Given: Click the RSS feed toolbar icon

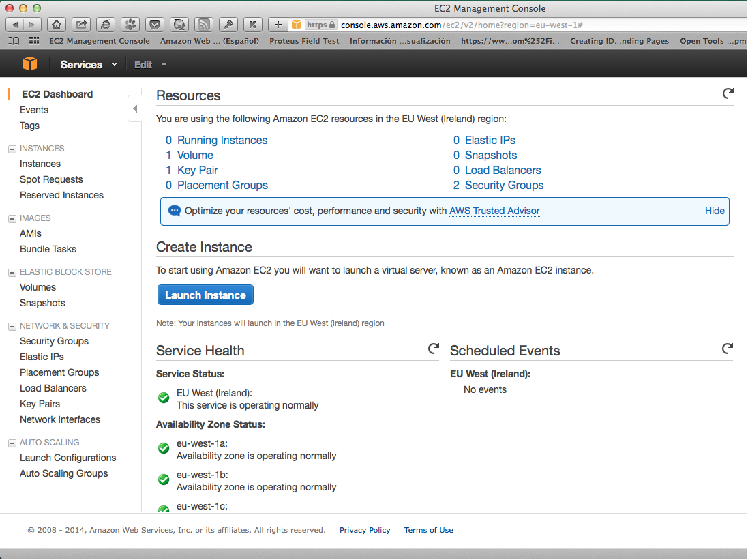Looking at the screenshot, I should [203, 25].
